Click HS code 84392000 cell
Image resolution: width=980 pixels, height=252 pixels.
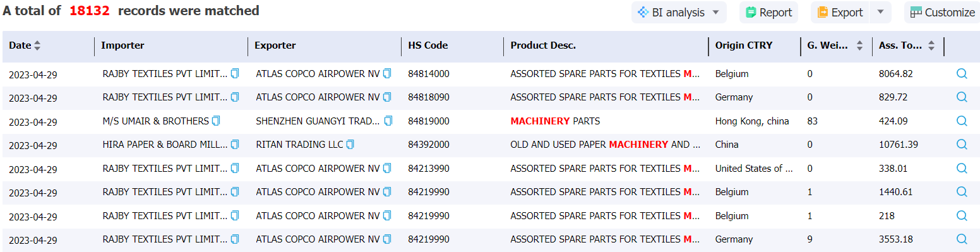point(429,145)
